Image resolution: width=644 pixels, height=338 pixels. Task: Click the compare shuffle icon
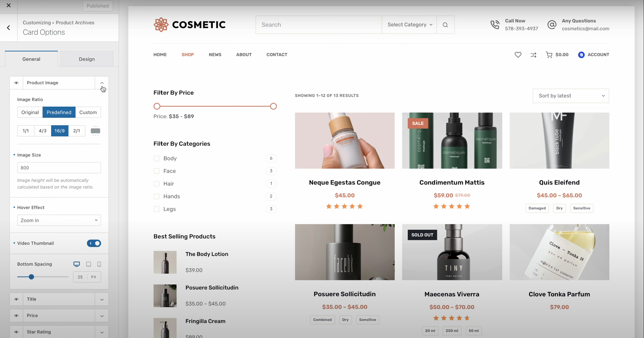[533, 55]
